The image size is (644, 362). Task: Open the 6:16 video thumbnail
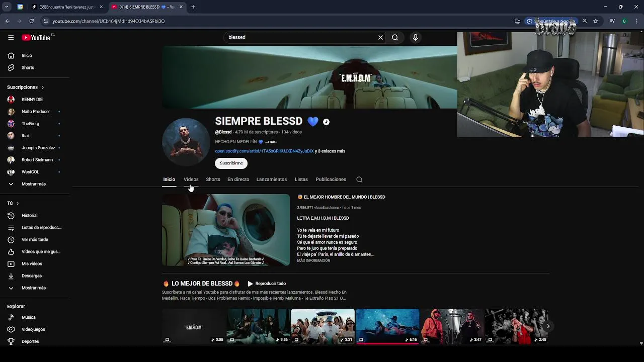click(x=387, y=326)
